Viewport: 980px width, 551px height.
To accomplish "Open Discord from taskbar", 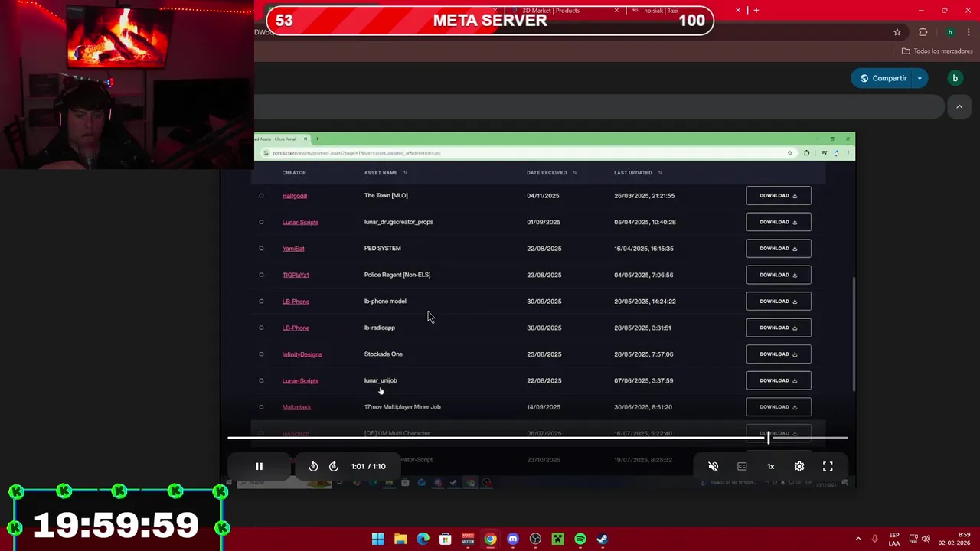I will pyautogui.click(x=513, y=539).
